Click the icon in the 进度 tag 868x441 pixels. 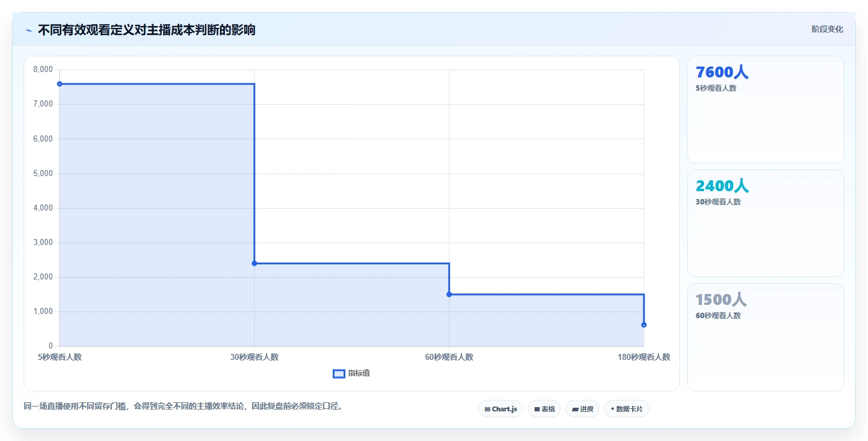point(575,410)
